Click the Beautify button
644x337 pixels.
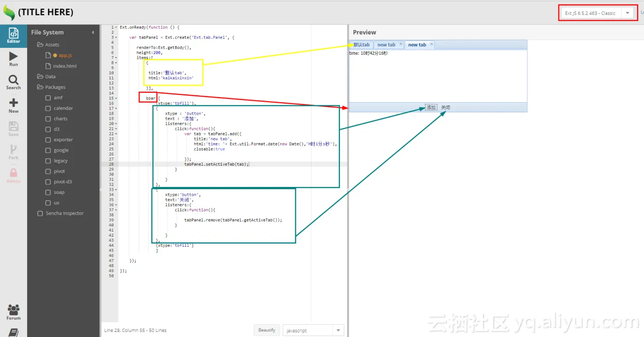click(267, 330)
